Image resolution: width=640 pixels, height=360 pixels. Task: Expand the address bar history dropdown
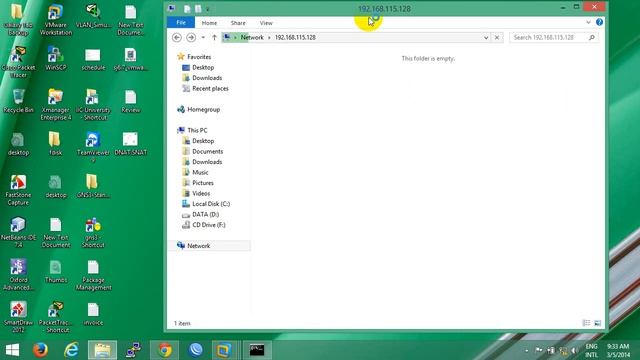coord(486,38)
